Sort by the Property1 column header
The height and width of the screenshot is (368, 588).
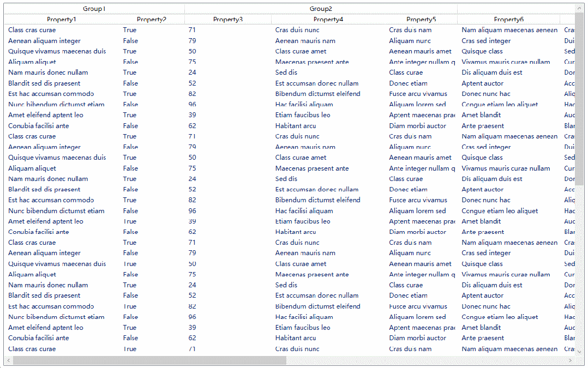click(x=62, y=19)
